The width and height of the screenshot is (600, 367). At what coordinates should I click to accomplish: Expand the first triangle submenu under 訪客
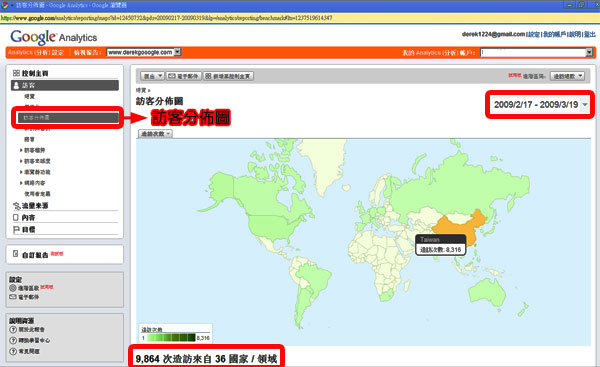[21, 150]
